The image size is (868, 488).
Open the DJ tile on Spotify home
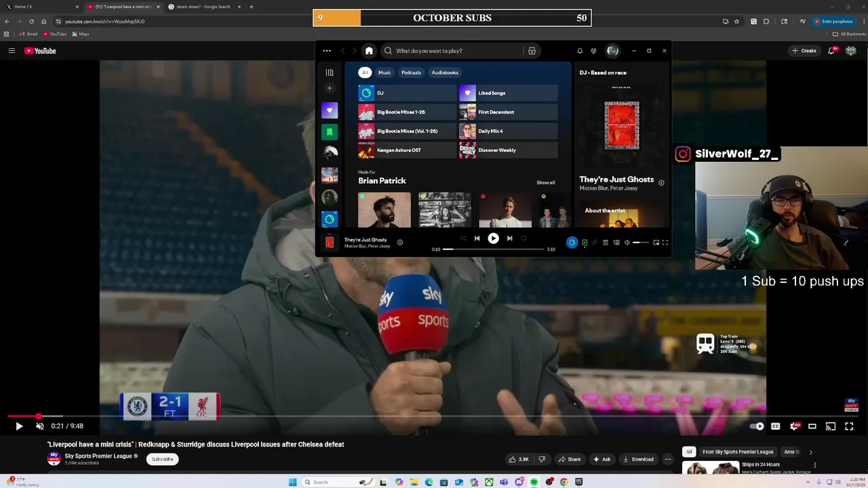coord(408,93)
